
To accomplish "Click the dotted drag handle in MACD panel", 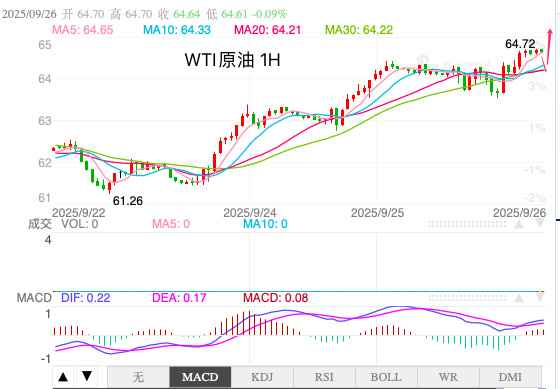I will pyautogui.click(x=467, y=298).
